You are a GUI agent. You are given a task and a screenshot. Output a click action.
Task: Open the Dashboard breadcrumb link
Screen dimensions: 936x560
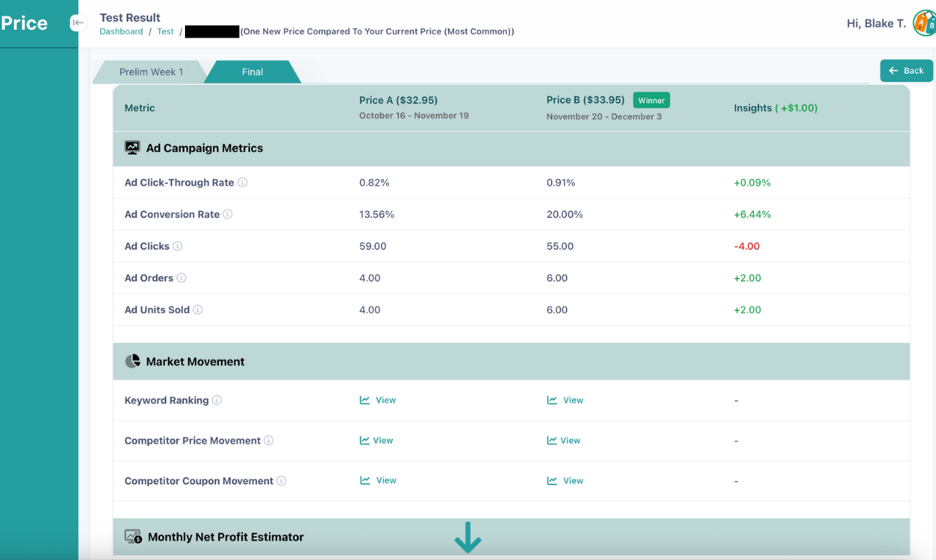point(121,32)
